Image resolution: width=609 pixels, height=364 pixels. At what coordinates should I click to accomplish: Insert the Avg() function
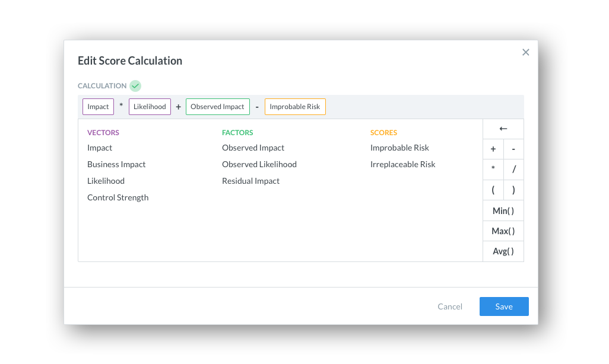tap(503, 251)
